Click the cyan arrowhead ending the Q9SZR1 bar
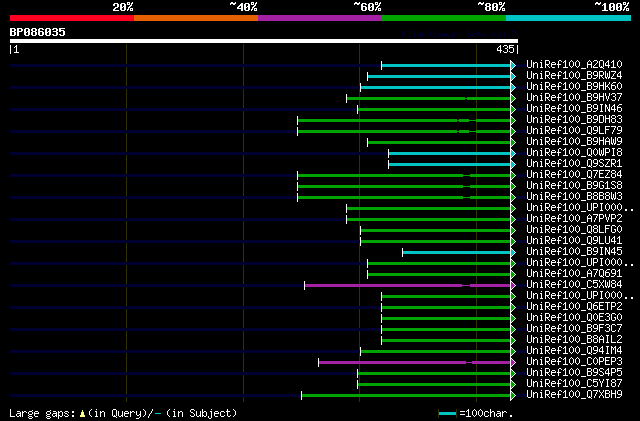Viewport: 640px width, 421px height. (x=513, y=165)
